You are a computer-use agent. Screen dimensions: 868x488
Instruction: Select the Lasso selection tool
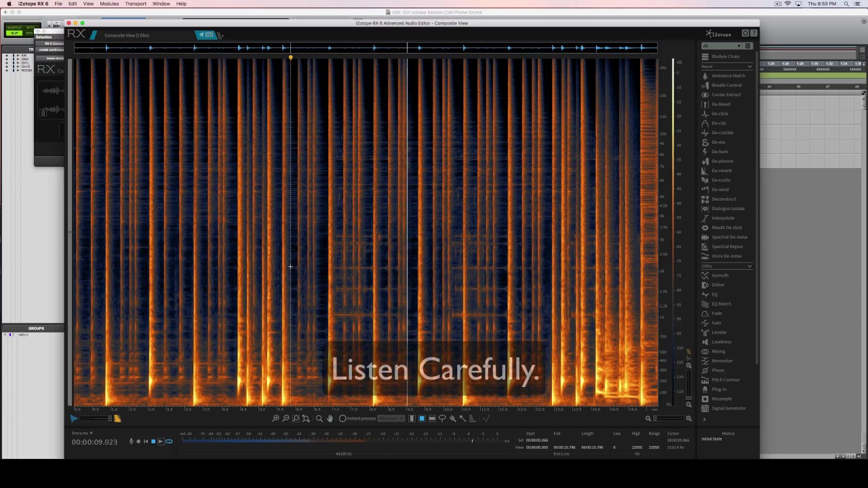(x=442, y=419)
